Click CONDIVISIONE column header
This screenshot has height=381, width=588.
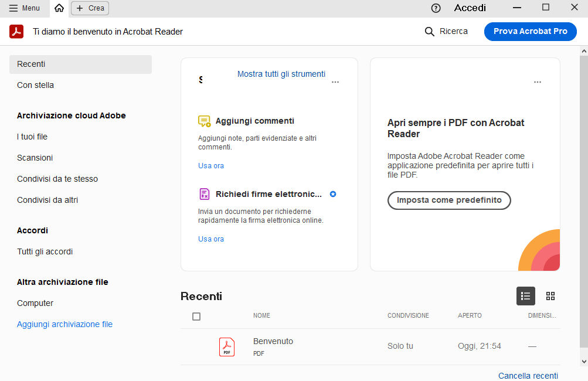tap(408, 315)
